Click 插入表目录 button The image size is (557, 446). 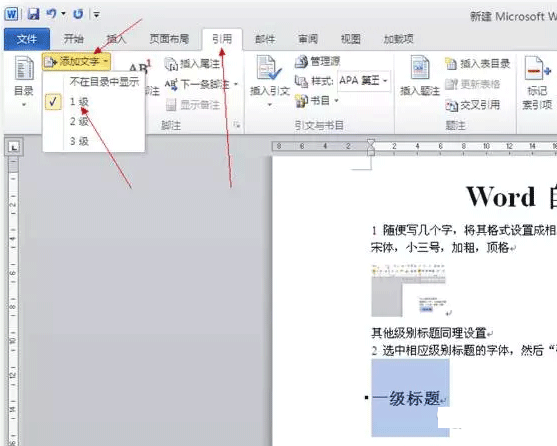[x=478, y=64]
